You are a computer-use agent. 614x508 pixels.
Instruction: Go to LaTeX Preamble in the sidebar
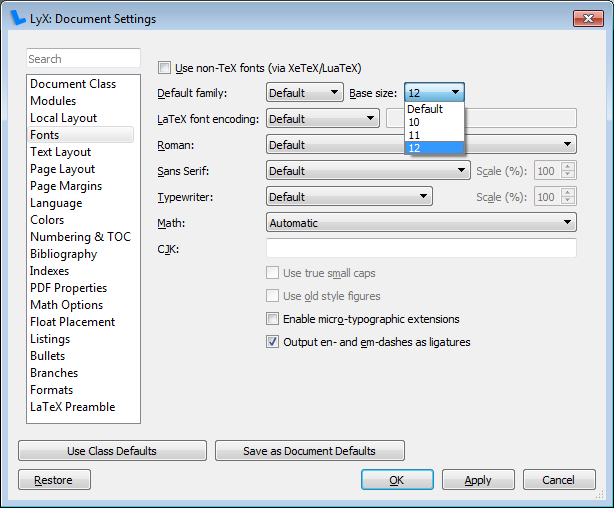coord(73,407)
